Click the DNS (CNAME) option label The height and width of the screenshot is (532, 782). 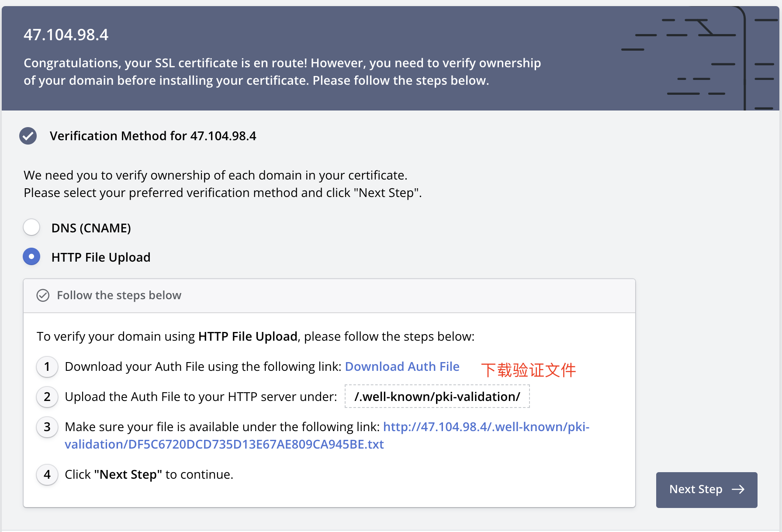[91, 228]
